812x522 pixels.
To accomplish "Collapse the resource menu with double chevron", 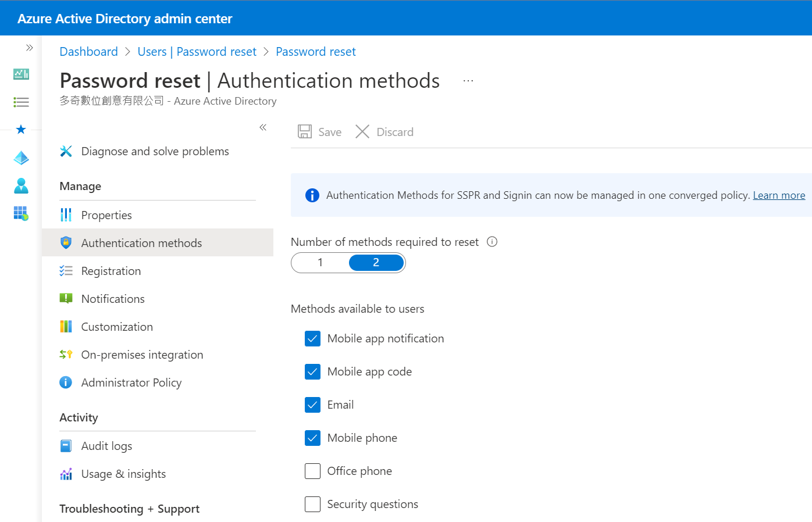I will pyautogui.click(x=263, y=127).
